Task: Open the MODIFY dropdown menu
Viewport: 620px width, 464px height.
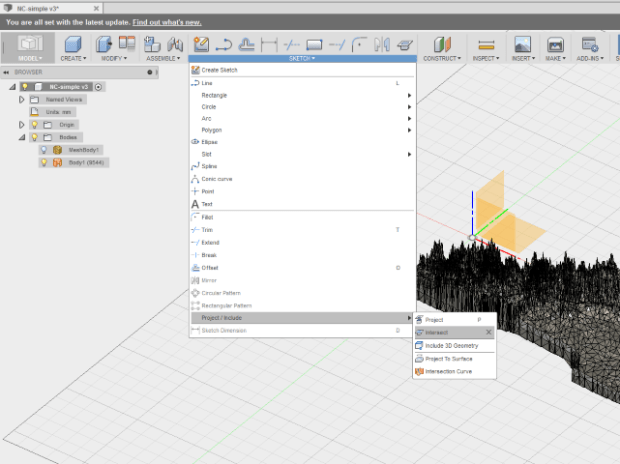Action: pyautogui.click(x=114, y=58)
